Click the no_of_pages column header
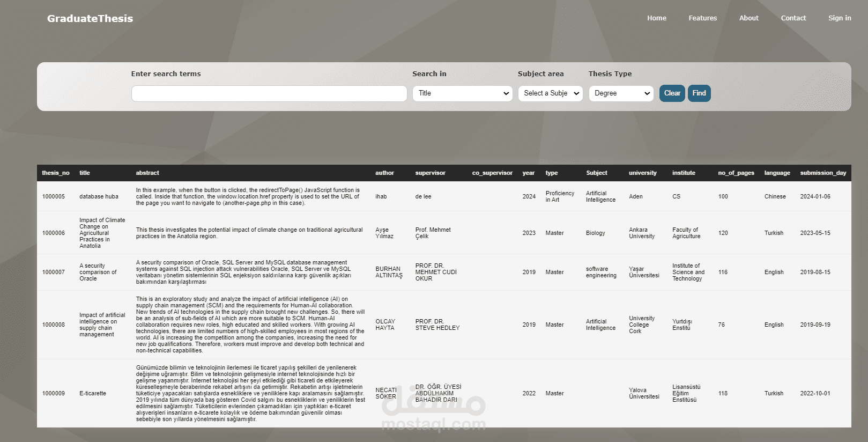Screen dimensions: 868x442 [736, 173]
